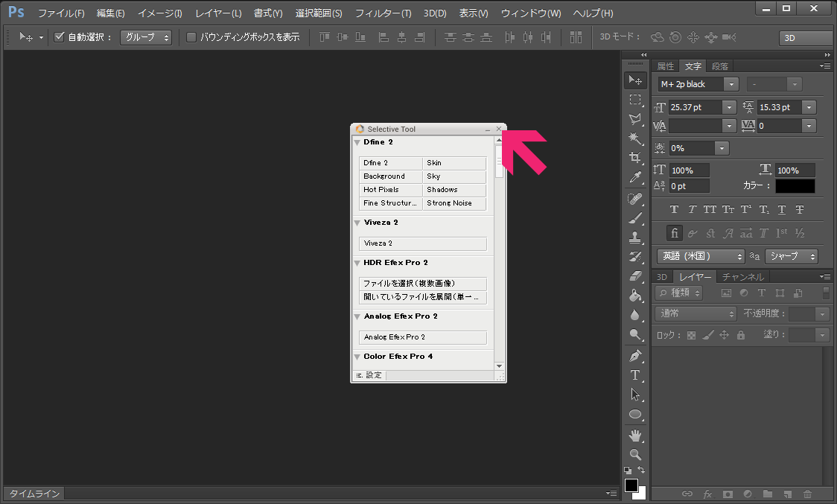
Task: Expand the Color Efex Pro 4 section
Action: [x=357, y=357]
